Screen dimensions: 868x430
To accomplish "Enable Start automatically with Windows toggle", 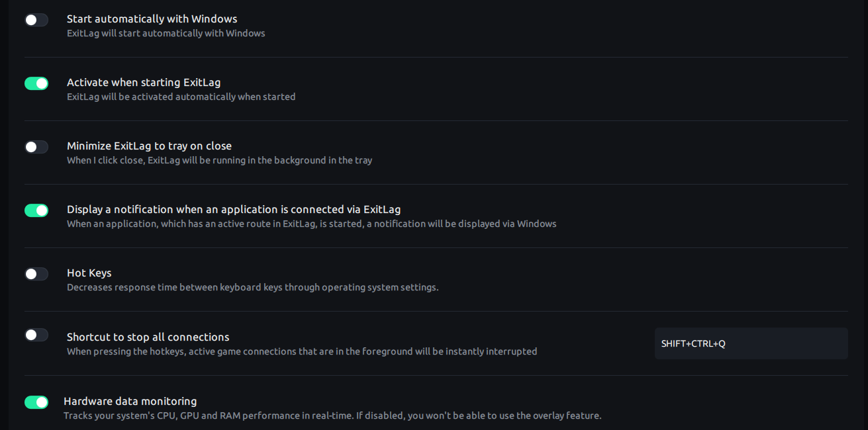I will coord(36,20).
